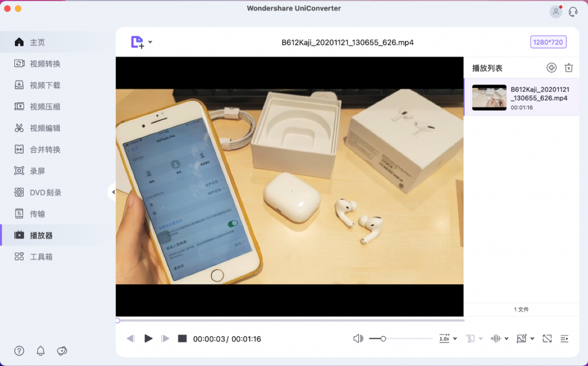Viewport: 588px width, 366px height.
Task: Open the add-file dropdown arrow
Action: point(149,41)
